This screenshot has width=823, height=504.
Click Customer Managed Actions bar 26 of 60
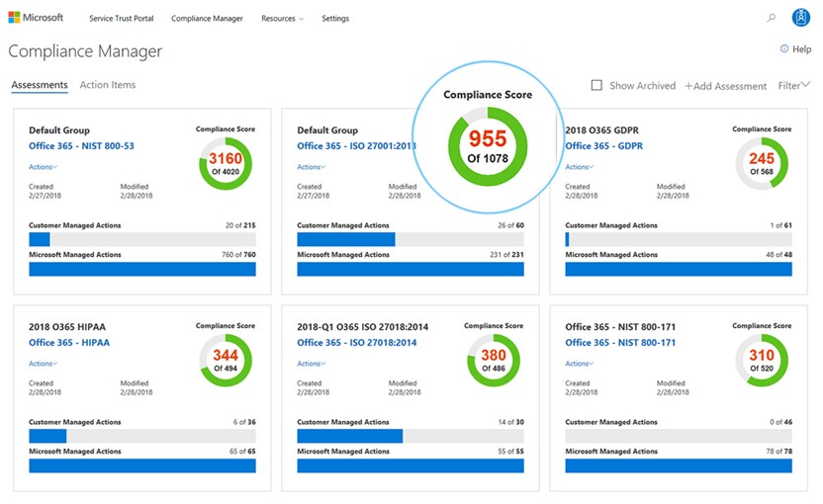coord(411,239)
